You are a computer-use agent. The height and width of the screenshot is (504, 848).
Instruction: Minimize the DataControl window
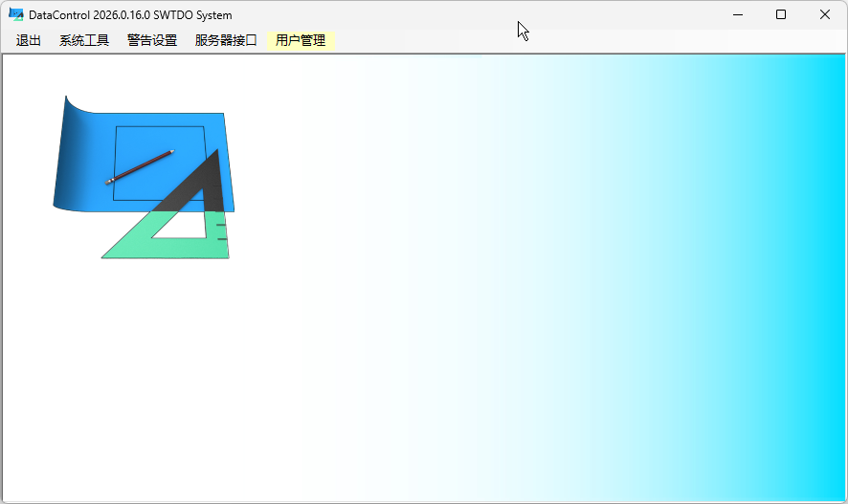(x=738, y=14)
